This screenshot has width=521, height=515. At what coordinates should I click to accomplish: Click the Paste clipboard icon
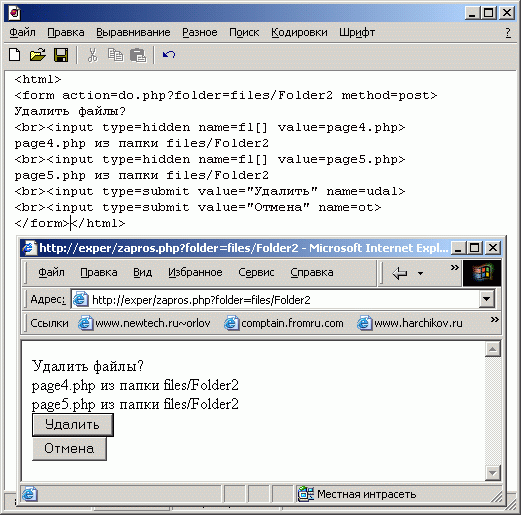[x=138, y=55]
